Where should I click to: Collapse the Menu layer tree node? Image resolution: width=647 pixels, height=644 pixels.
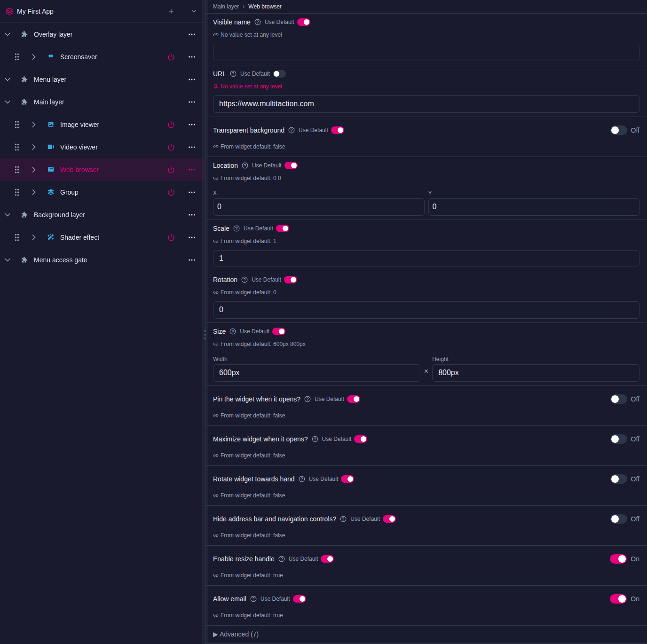click(8, 79)
